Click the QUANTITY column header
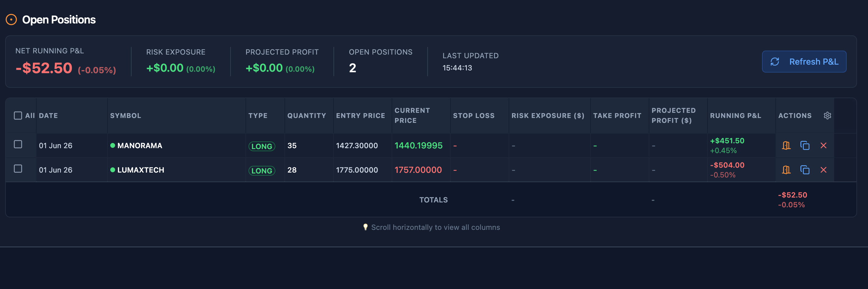The image size is (868, 289). coord(307,116)
